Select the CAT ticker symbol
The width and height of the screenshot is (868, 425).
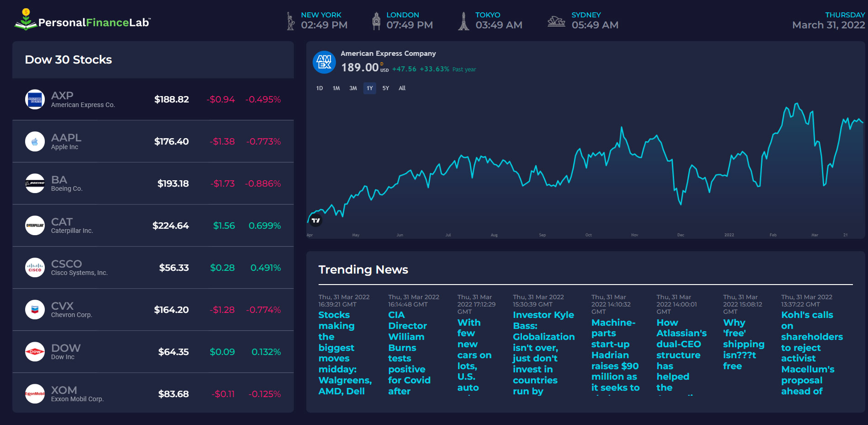[62, 222]
